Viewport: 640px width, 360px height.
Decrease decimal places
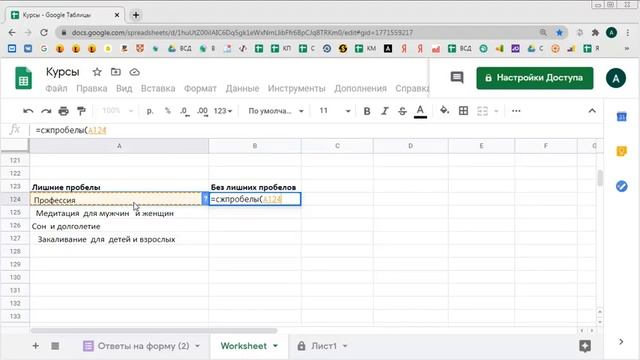point(184,111)
